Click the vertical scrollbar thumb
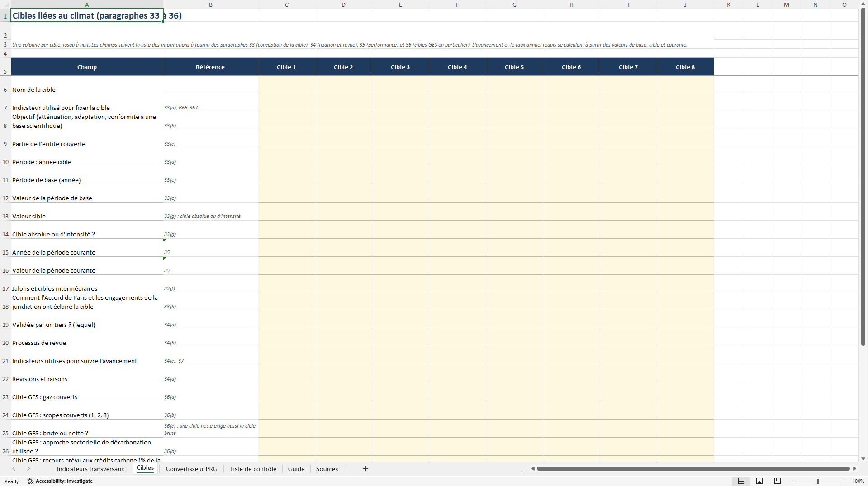 coord(863,177)
